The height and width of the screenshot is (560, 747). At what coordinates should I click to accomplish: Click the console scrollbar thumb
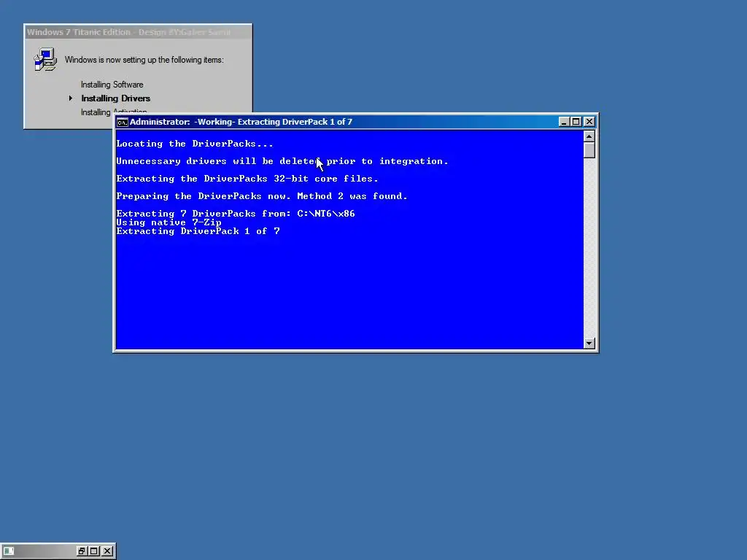(x=589, y=150)
